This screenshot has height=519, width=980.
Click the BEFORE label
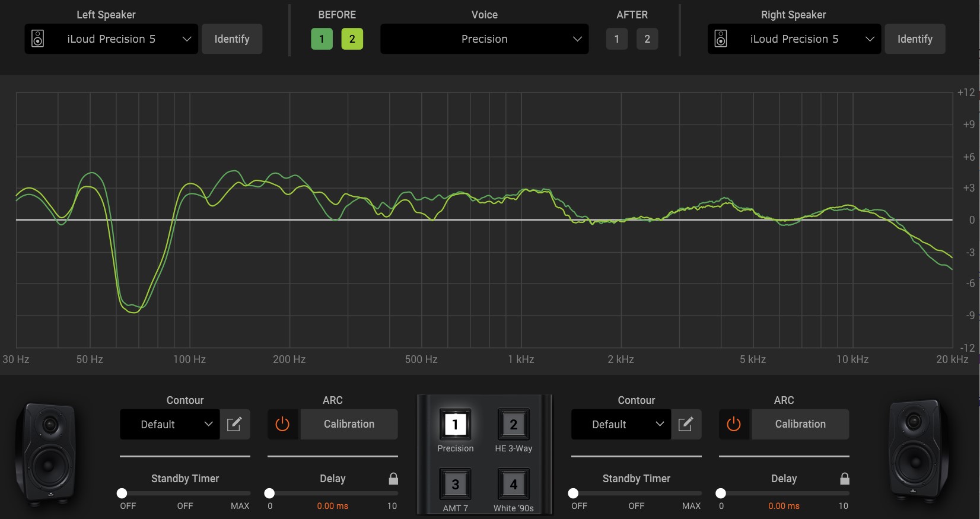click(x=338, y=15)
